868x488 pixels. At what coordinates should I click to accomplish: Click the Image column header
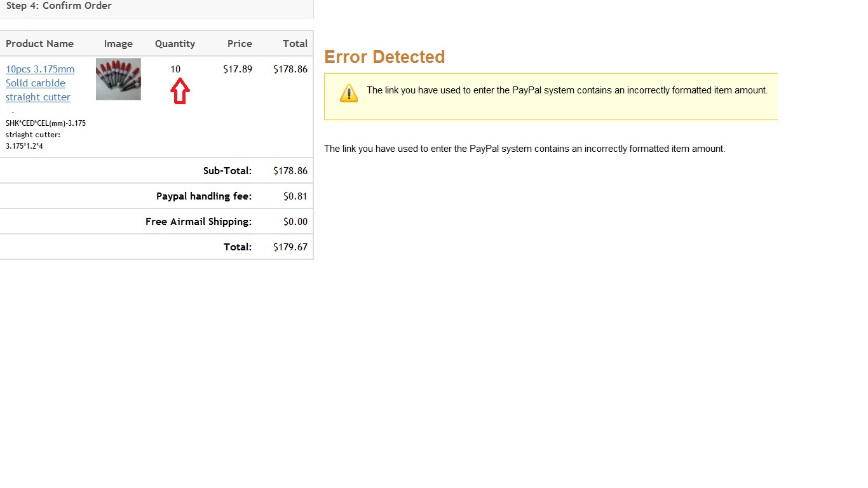point(118,44)
